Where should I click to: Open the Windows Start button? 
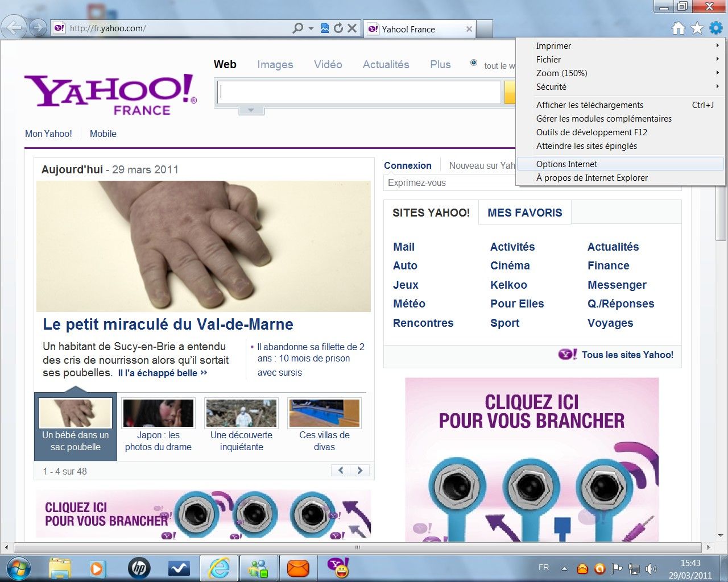tap(18, 568)
